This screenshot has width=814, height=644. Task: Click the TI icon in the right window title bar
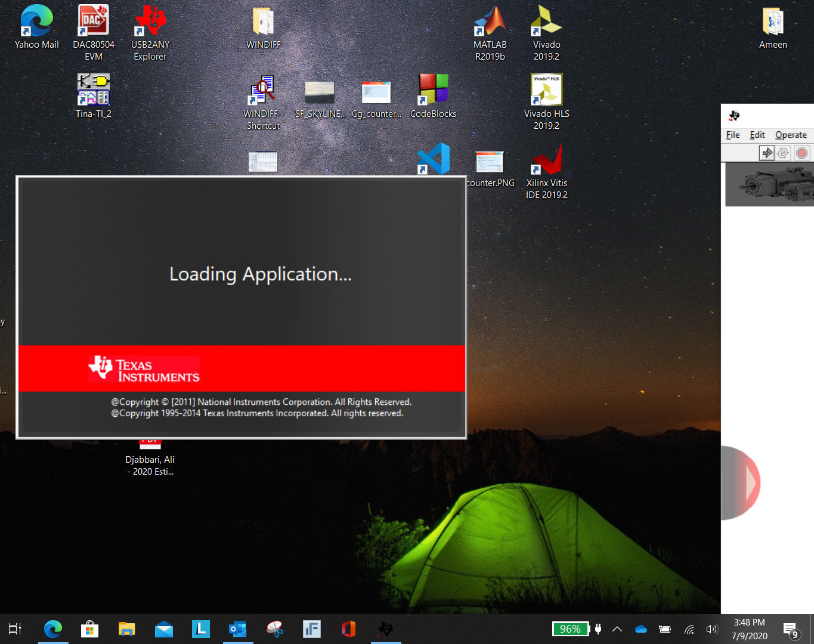tap(734, 115)
